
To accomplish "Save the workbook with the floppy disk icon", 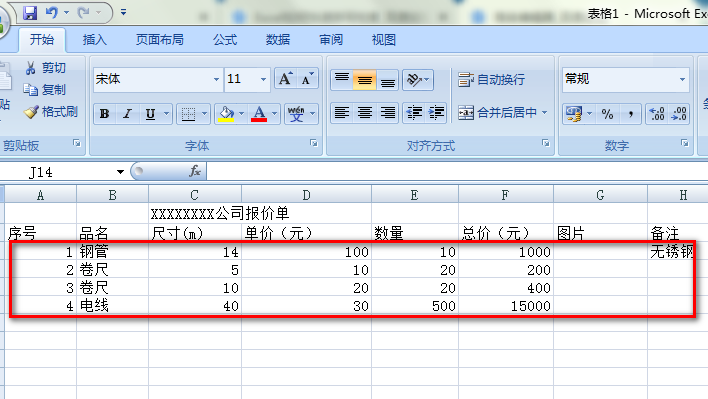I will click(x=30, y=13).
